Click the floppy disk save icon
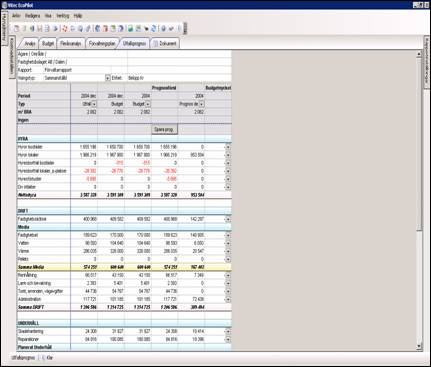The width and height of the screenshot is (431, 367). [40, 29]
